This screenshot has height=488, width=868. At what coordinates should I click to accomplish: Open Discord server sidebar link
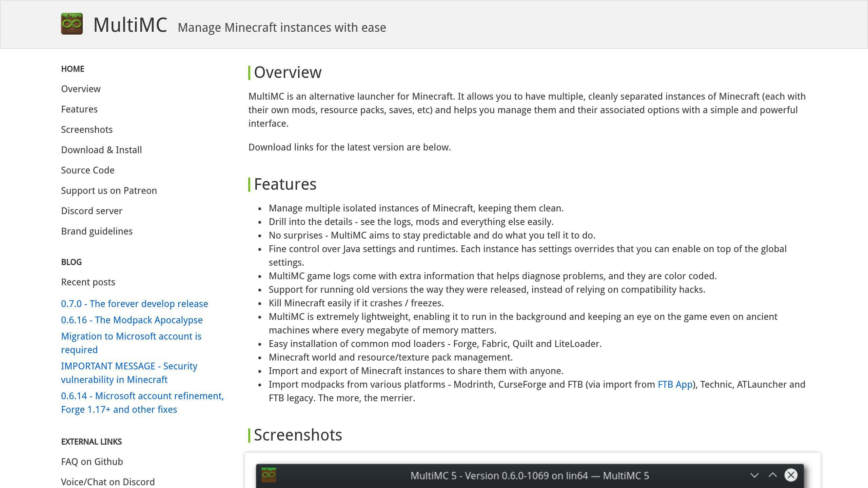(x=92, y=211)
